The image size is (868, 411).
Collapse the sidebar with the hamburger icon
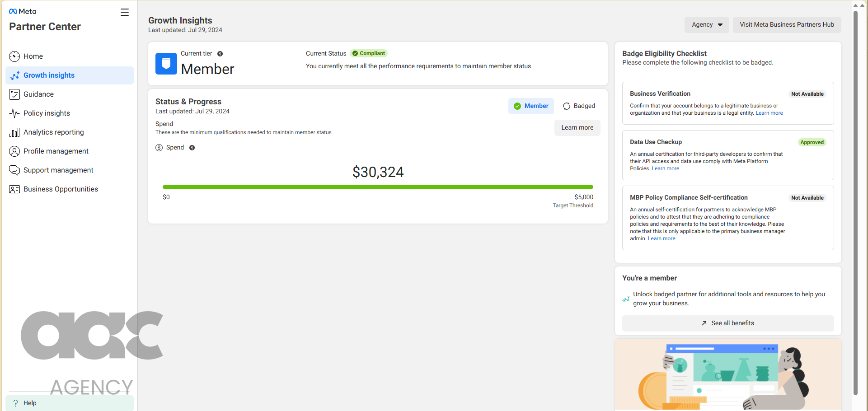pos(125,12)
